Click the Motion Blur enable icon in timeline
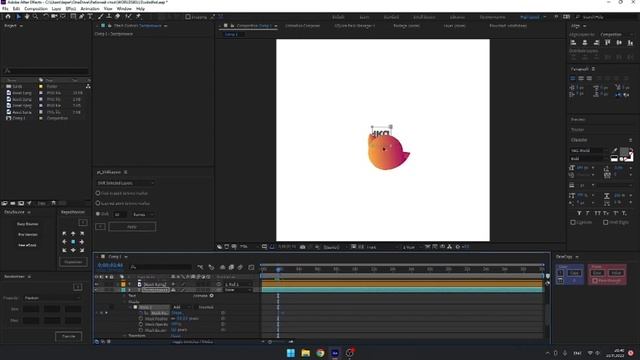The width and height of the screenshot is (640, 360). tap(240, 267)
